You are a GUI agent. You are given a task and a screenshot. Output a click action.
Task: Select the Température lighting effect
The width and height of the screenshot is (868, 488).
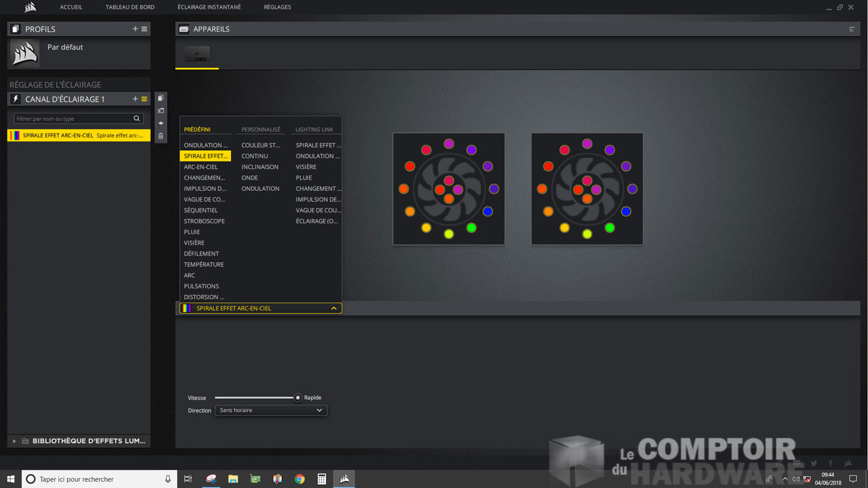point(204,264)
